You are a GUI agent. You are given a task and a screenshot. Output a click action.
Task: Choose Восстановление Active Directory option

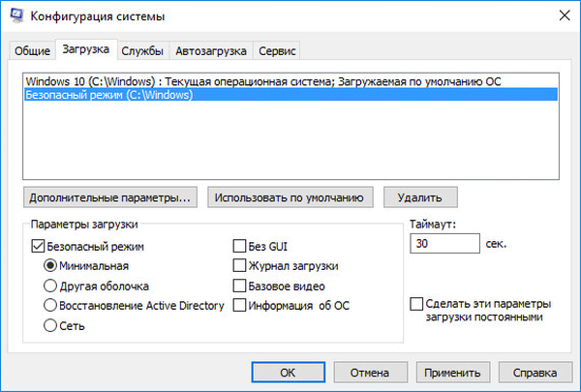coord(49,306)
